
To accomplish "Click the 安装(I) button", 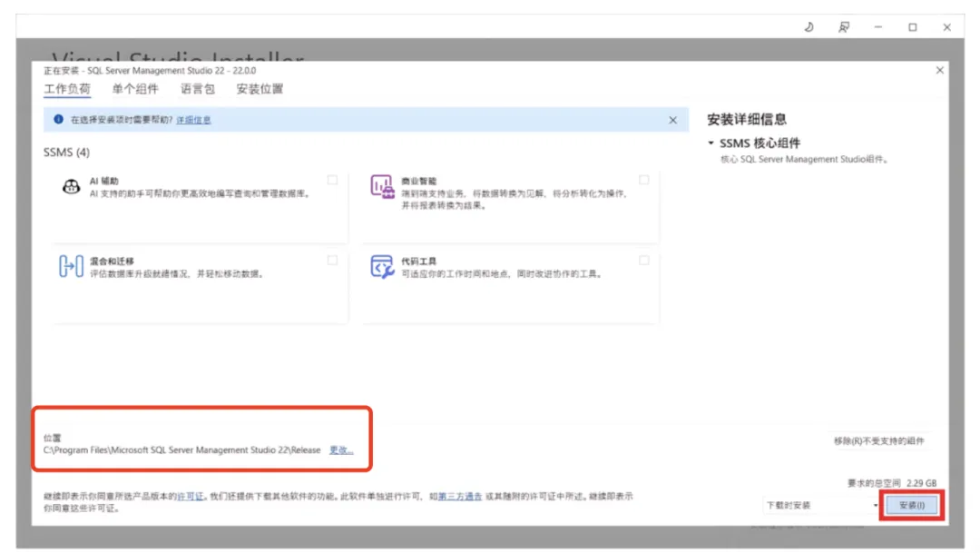I will (912, 505).
